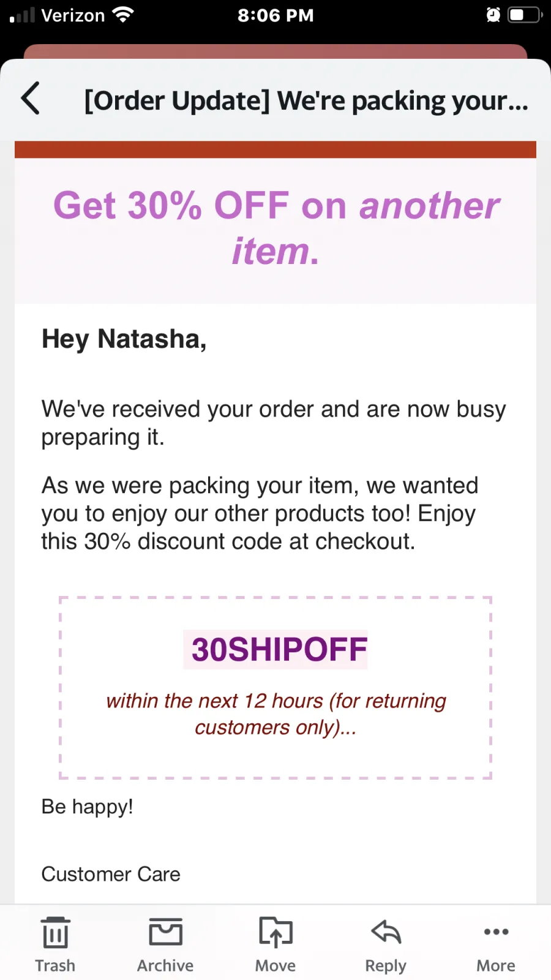Tap the battery indicator in status bar
This screenshot has height=980, width=551.
(x=525, y=15)
